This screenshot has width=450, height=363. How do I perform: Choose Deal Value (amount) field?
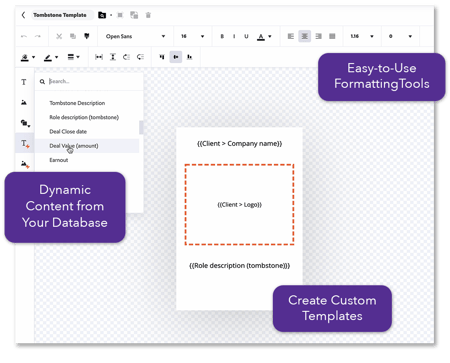87,146
